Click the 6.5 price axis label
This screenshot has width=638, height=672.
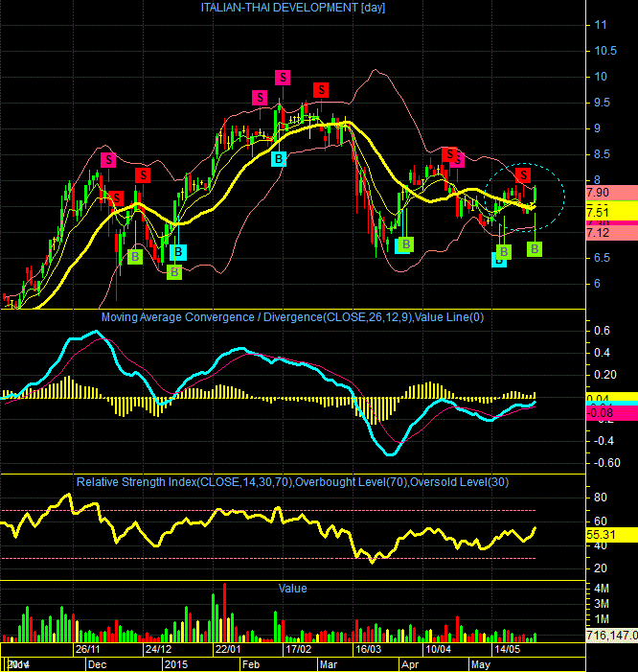click(602, 258)
